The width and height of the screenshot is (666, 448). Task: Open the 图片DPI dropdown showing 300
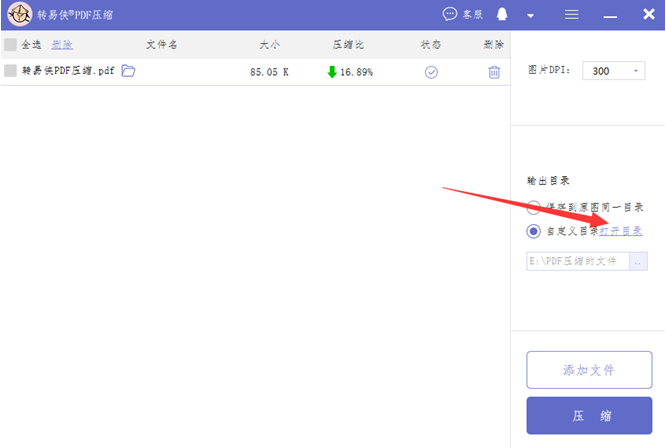click(x=613, y=71)
